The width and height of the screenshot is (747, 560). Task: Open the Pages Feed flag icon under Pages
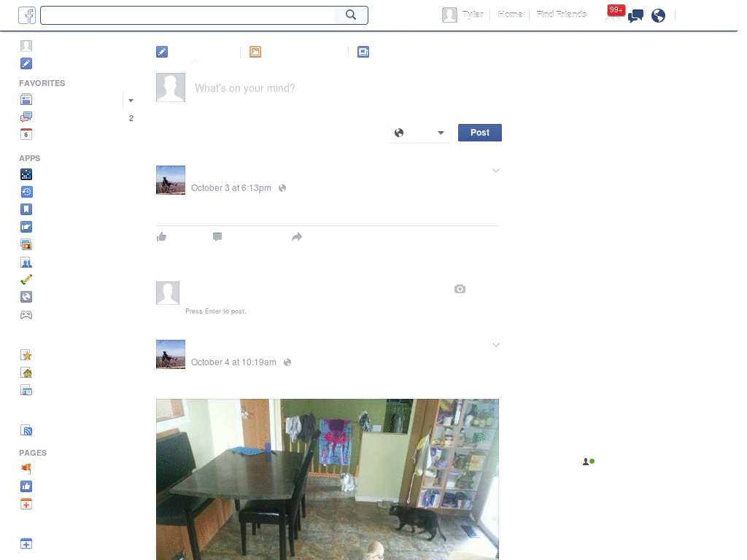(26, 468)
